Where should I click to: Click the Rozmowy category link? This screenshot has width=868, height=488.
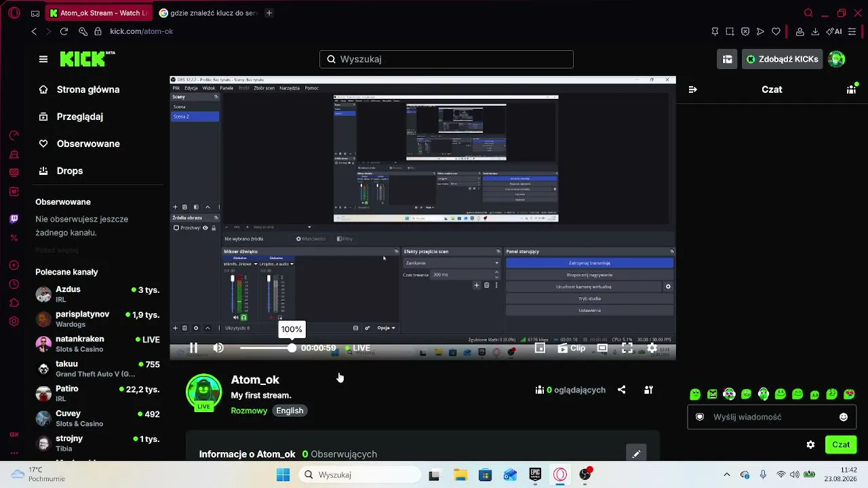[x=249, y=411]
